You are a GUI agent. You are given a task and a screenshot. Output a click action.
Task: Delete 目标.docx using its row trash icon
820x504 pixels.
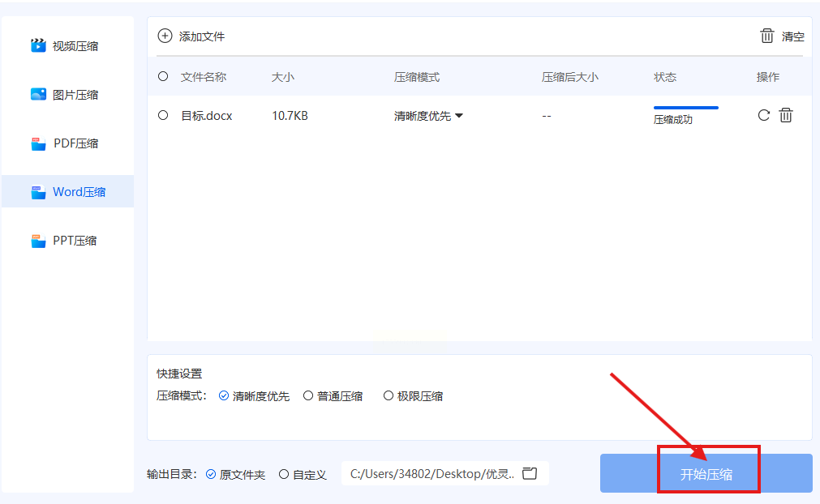tap(785, 115)
